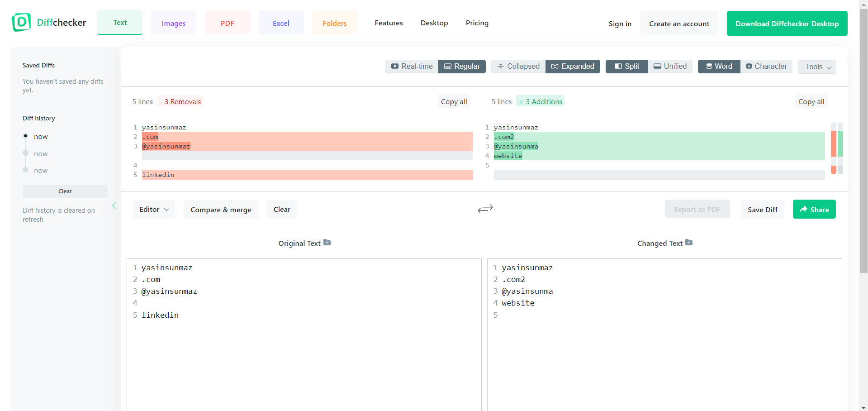
Task: Click the green Share button
Action: [x=814, y=209]
